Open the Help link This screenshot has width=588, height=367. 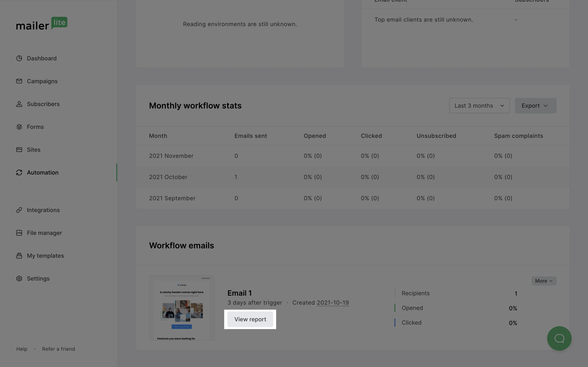click(22, 349)
